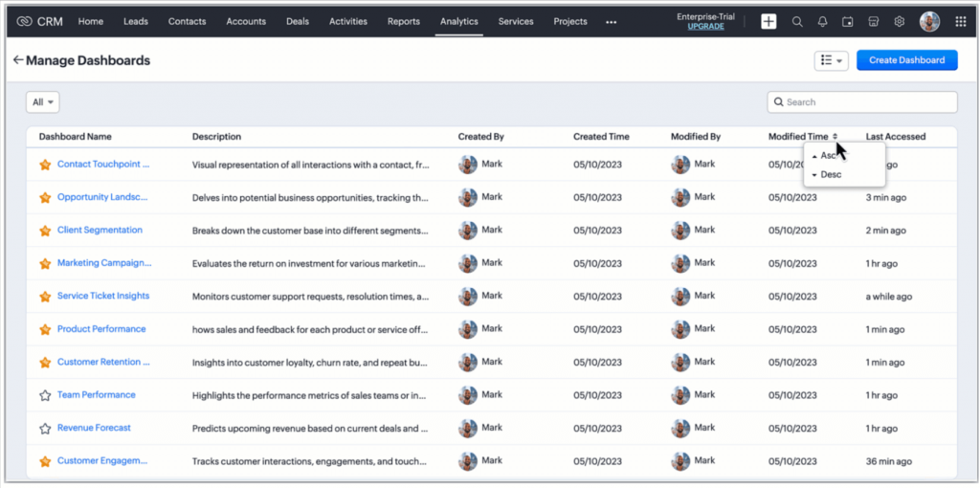
Task: Open the Services tab
Action: [516, 21]
